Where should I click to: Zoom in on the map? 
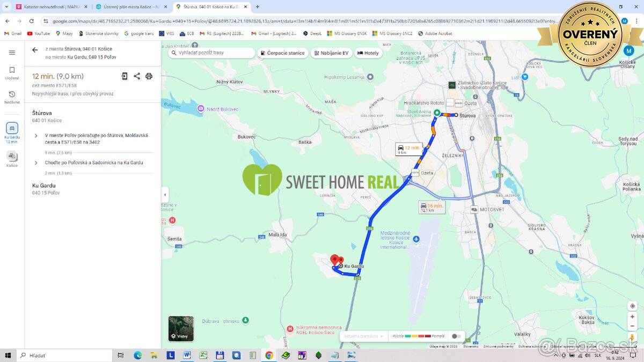pyautogui.click(x=632, y=317)
